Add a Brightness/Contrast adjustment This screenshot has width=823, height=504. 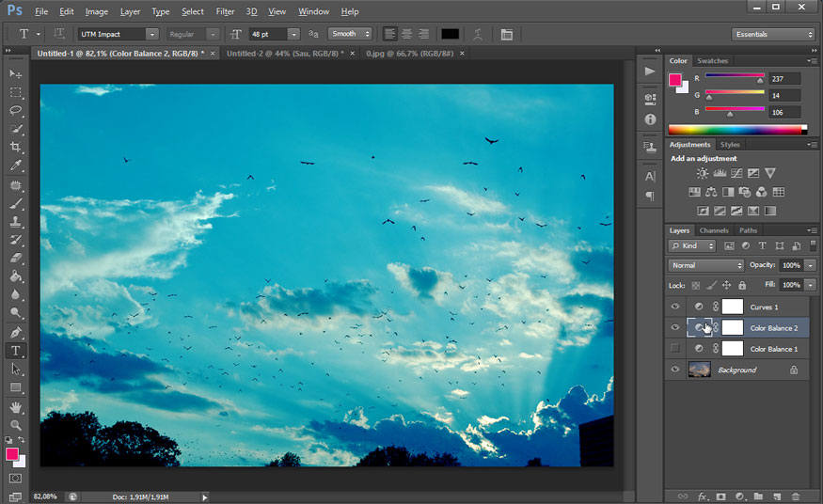pyautogui.click(x=703, y=173)
